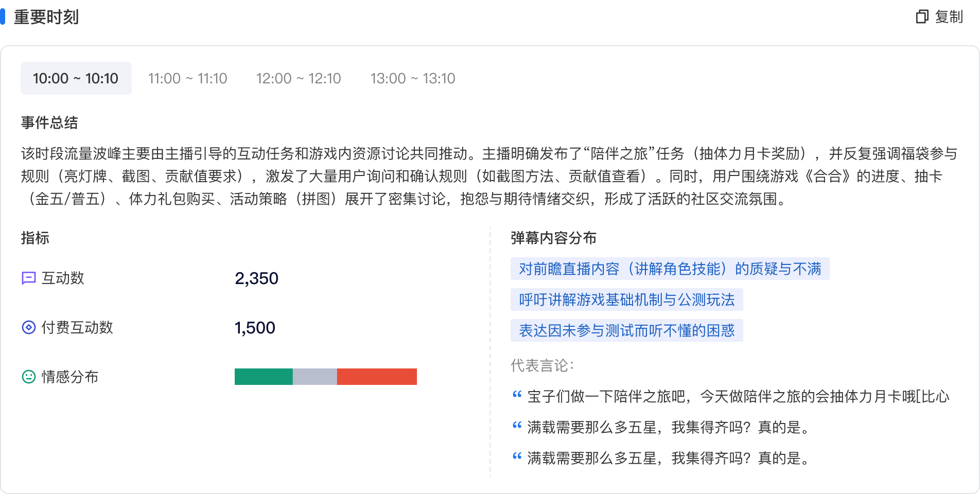Click the copy icon next to 复制
Image resolution: width=980 pixels, height=494 pixels.
(922, 17)
